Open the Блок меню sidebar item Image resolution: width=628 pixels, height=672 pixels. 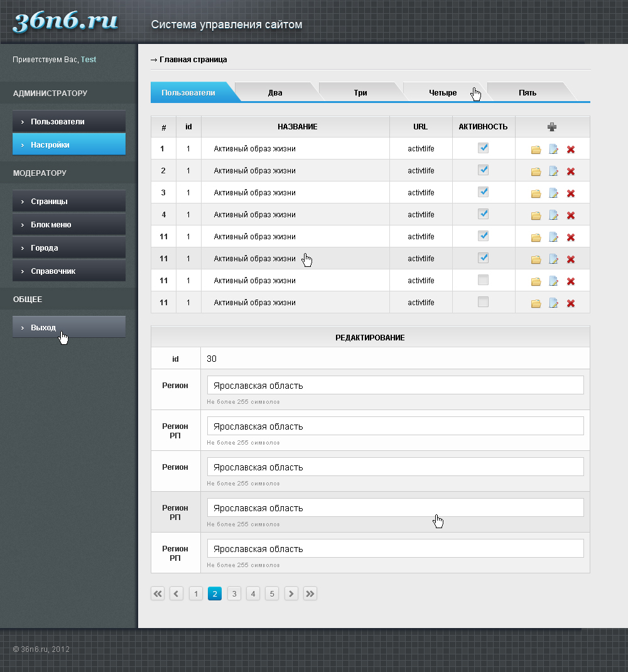click(69, 224)
